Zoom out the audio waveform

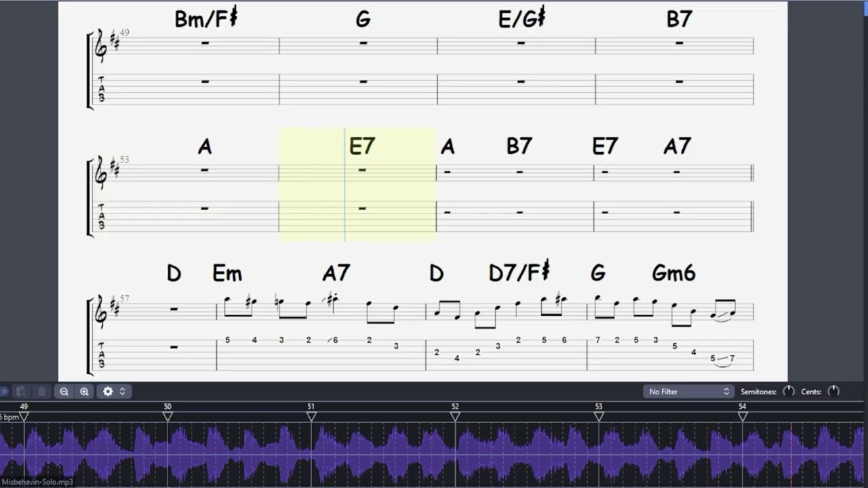(64, 391)
